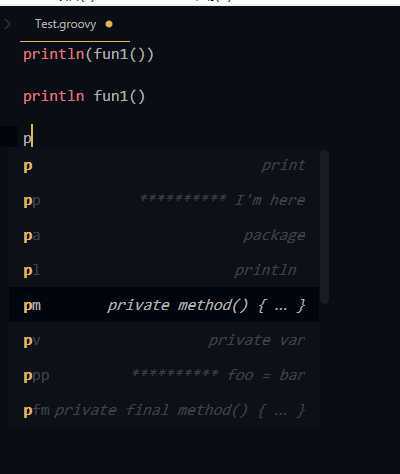
Task: Choose the 'pm' private method snippet
Action: pyautogui.click(x=164, y=306)
